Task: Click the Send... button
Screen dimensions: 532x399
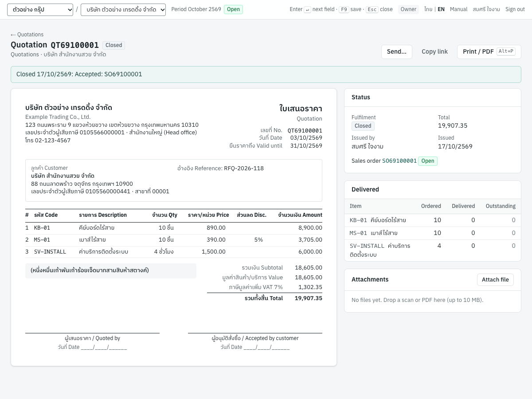Action: pos(397,51)
